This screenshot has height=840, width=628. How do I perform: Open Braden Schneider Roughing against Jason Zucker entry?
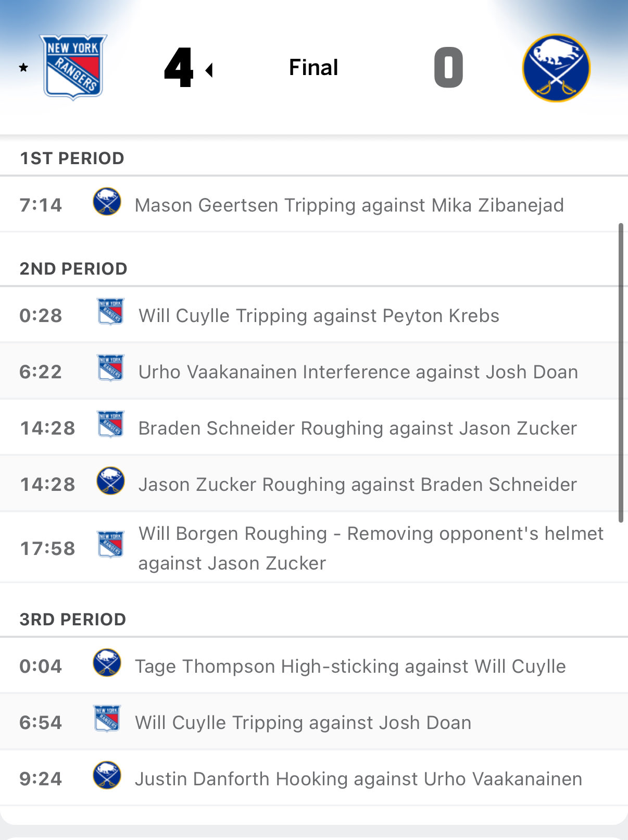(x=357, y=428)
